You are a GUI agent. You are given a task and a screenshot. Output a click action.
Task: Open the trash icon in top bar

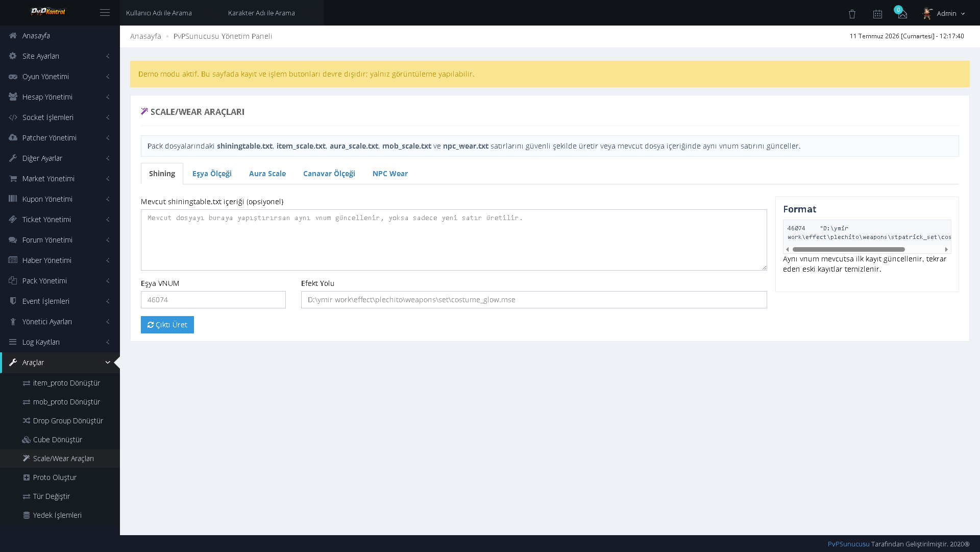pos(852,14)
